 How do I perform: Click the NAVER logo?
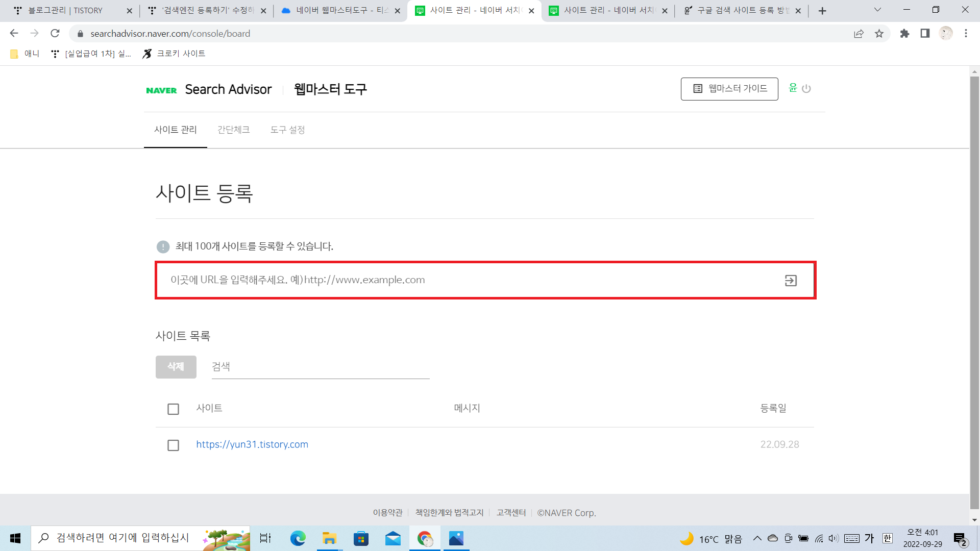pos(161,90)
